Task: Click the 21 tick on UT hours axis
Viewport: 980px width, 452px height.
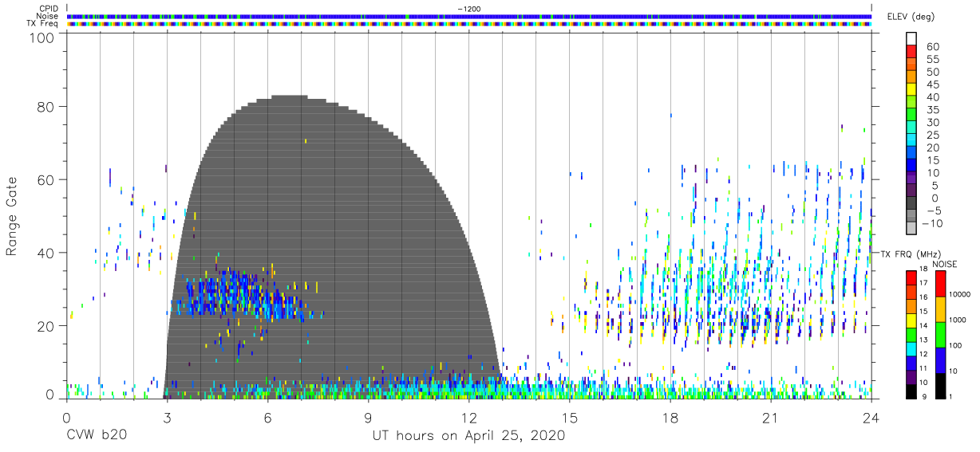Action: (771, 417)
